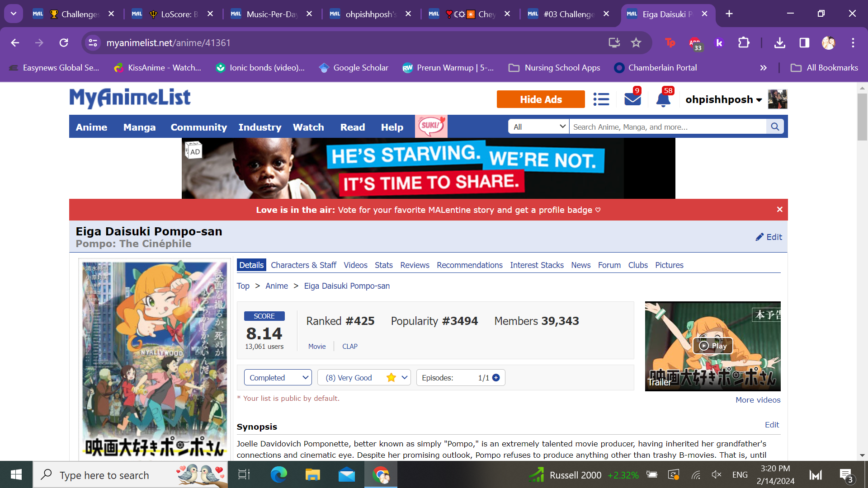
Task: Click the search magnifier button
Action: coord(775,127)
